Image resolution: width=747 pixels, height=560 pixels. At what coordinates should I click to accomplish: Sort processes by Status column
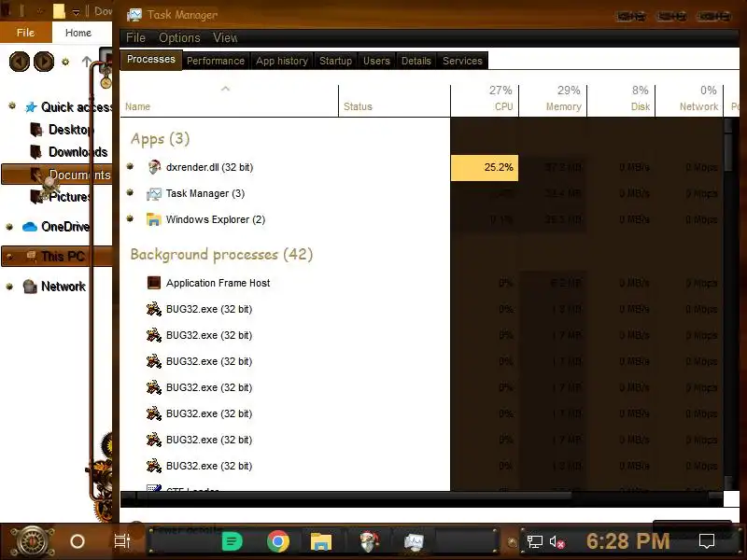pos(394,101)
